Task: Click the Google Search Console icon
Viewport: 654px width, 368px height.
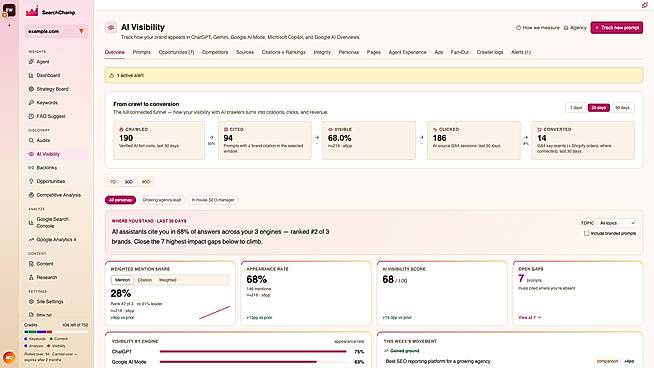Action: click(31, 222)
